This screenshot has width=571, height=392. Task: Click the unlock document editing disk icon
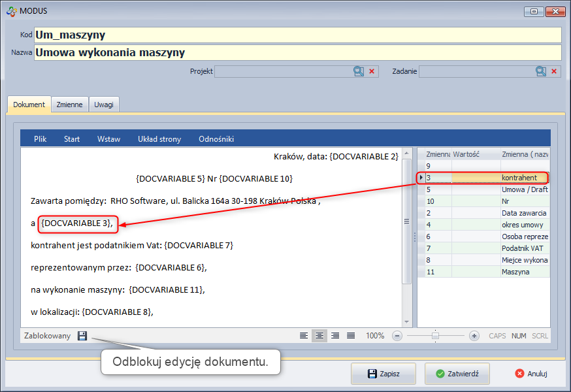82,335
